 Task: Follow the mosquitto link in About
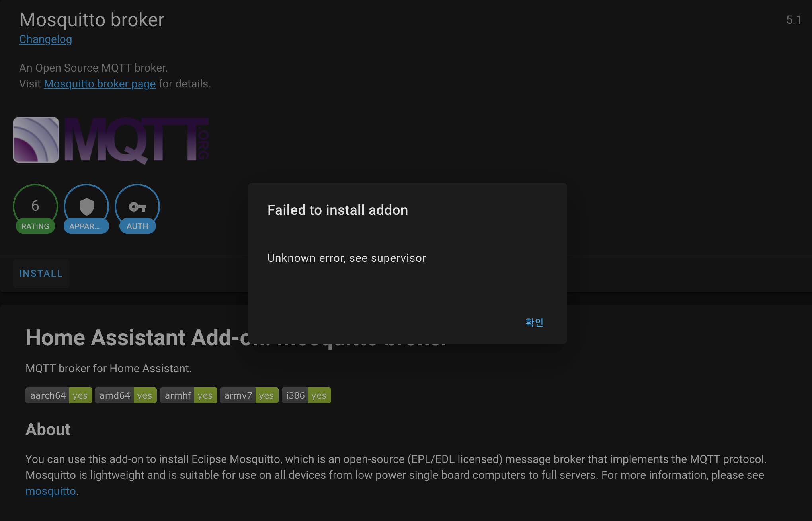pos(51,491)
